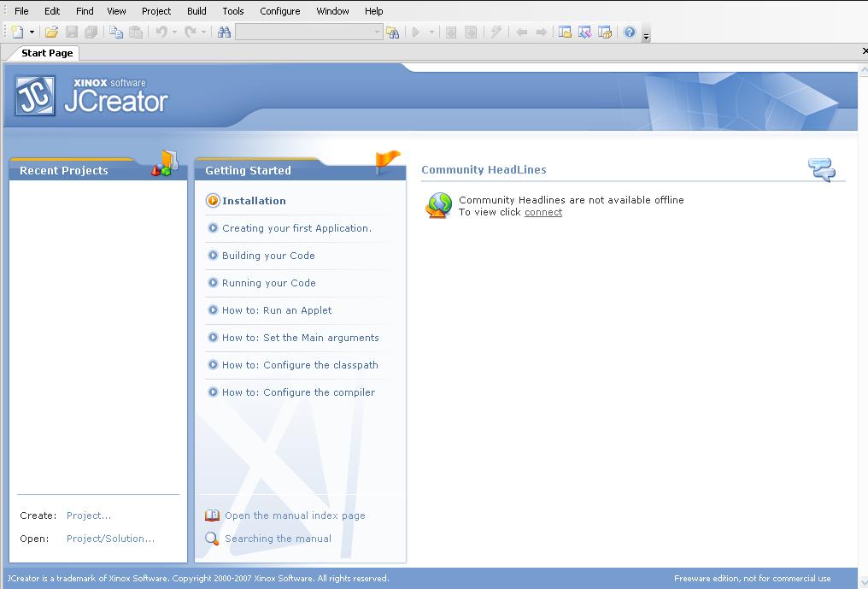Click the orange flag on Getting Started
The height and width of the screenshot is (589, 868).
(387, 162)
